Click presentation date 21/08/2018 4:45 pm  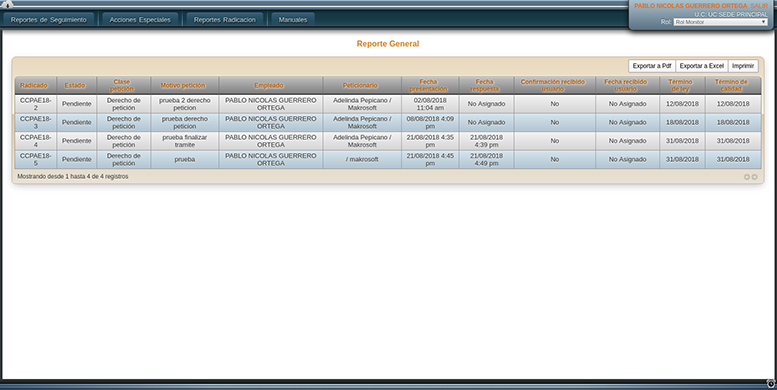430,159
